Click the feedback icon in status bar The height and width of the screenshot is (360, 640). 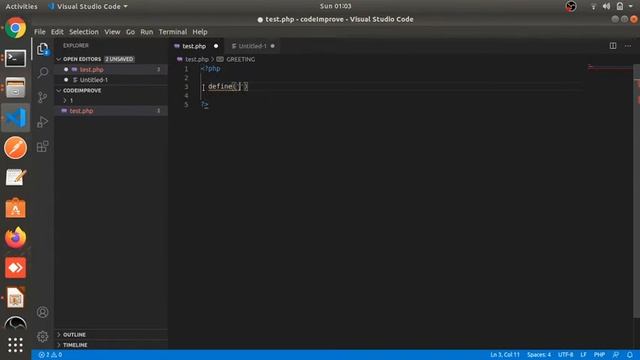(616, 355)
